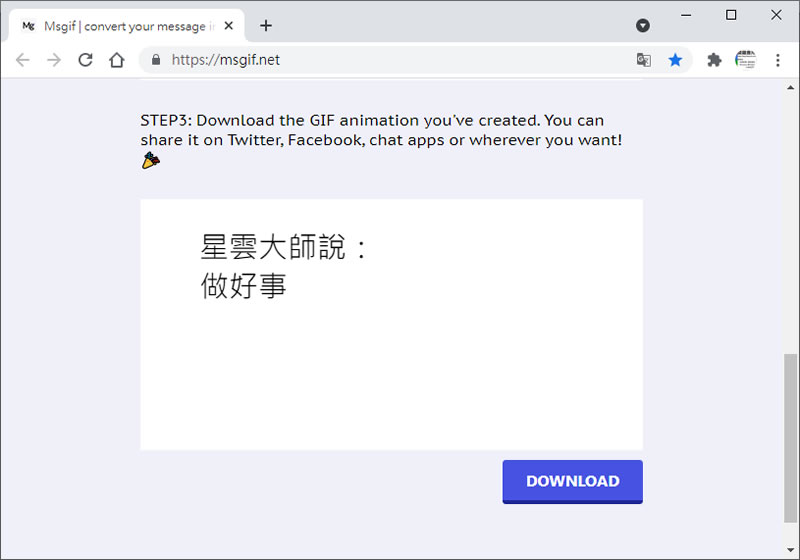Click the party popper emoji
The image size is (800, 560).
click(x=151, y=160)
